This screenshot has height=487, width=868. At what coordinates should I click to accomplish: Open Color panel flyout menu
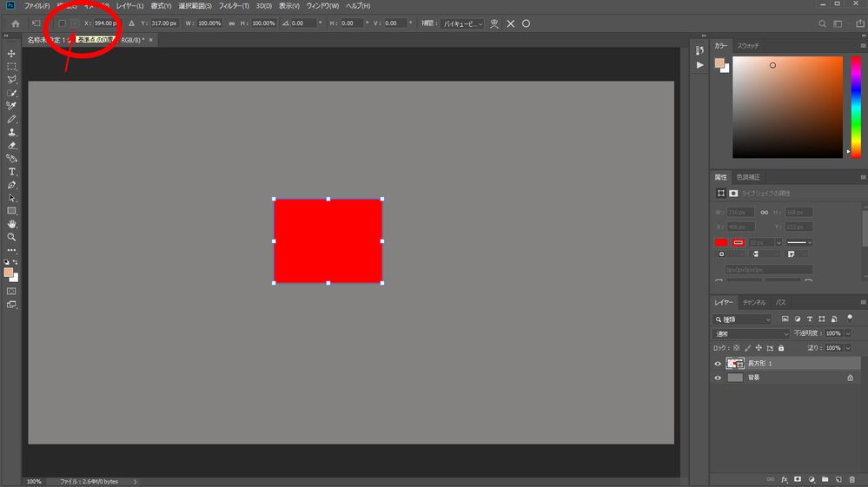863,45
